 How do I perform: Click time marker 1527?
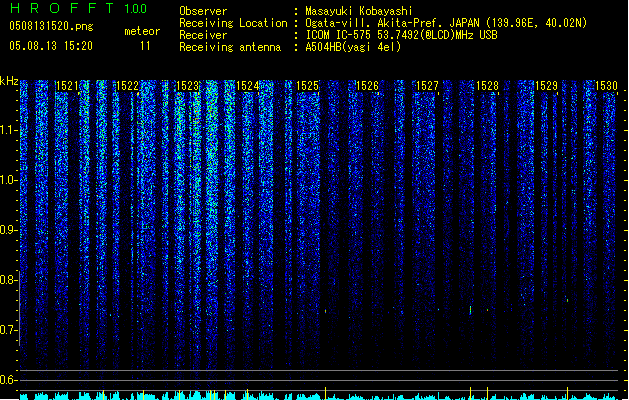(427, 86)
